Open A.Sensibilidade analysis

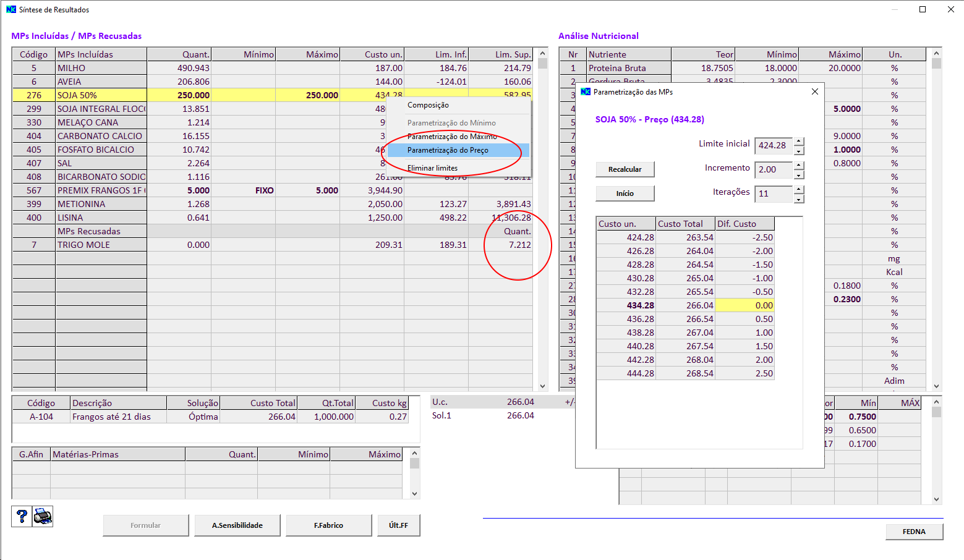[x=237, y=525]
